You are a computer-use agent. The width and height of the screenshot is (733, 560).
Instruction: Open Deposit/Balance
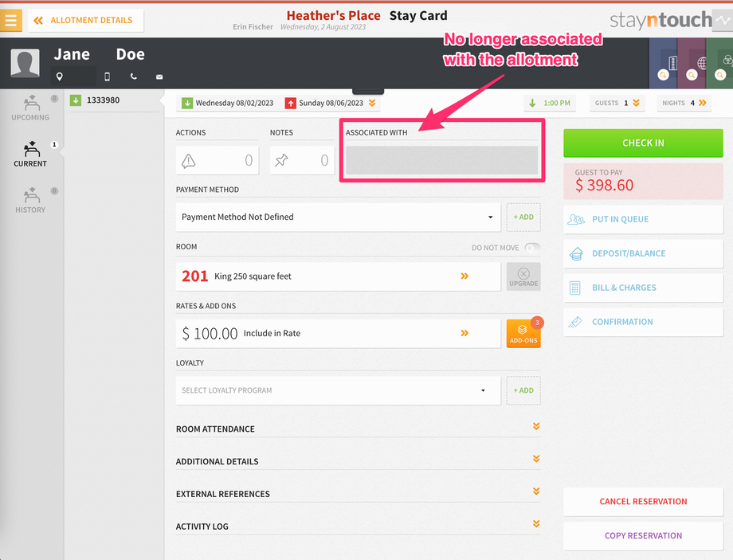(x=643, y=253)
